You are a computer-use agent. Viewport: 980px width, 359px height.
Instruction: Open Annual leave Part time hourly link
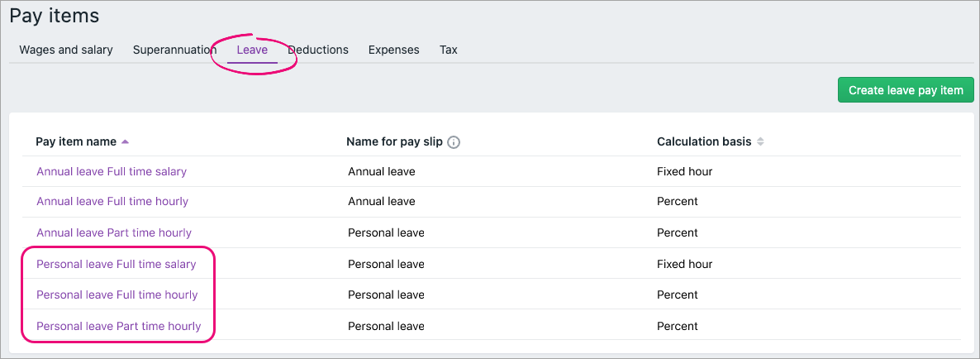114,232
